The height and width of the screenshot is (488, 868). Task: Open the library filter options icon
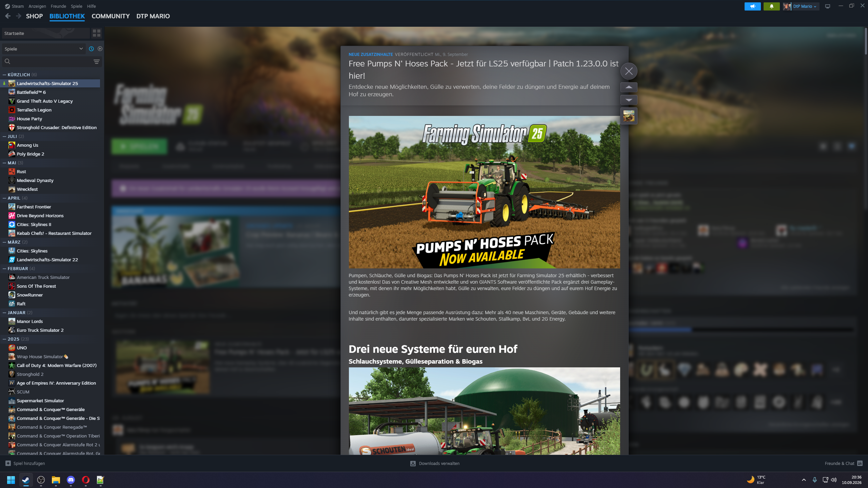(x=97, y=62)
